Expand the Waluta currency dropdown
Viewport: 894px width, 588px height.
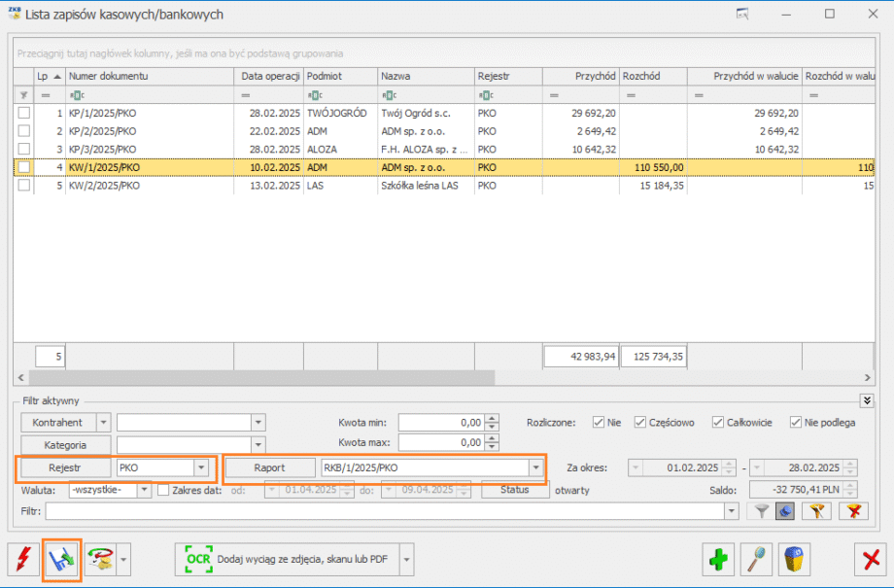144,490
